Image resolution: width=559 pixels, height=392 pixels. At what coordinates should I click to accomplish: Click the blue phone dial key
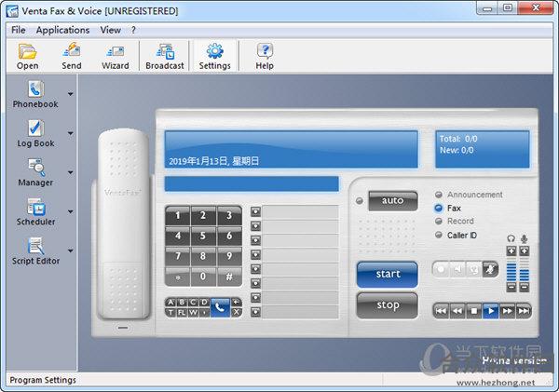tap(220, 307)
